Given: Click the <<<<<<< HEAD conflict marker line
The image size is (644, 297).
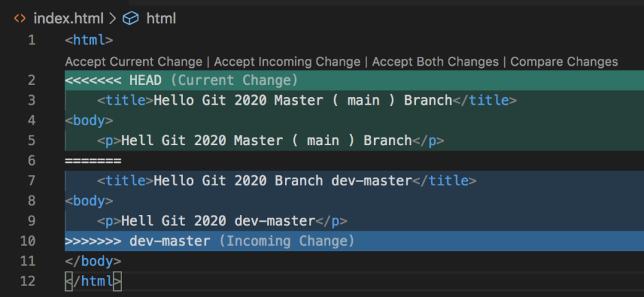Looking at the screenshot, I should pos(354,80).
